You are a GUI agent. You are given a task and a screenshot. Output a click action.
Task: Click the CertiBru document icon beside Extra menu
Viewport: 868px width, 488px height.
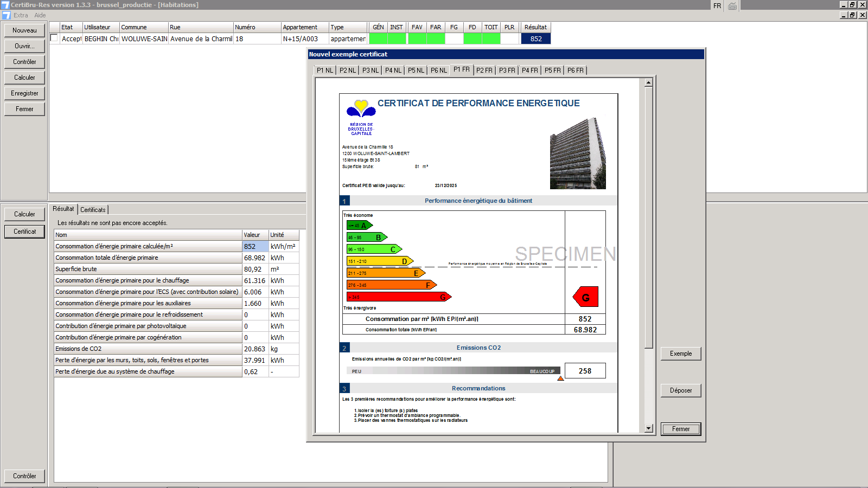tap(7, 15)
